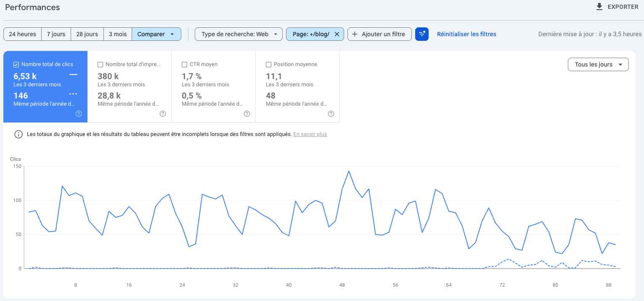
Task: Remove the Page: +/blog/ filter with X
Action: pos(337,34)
